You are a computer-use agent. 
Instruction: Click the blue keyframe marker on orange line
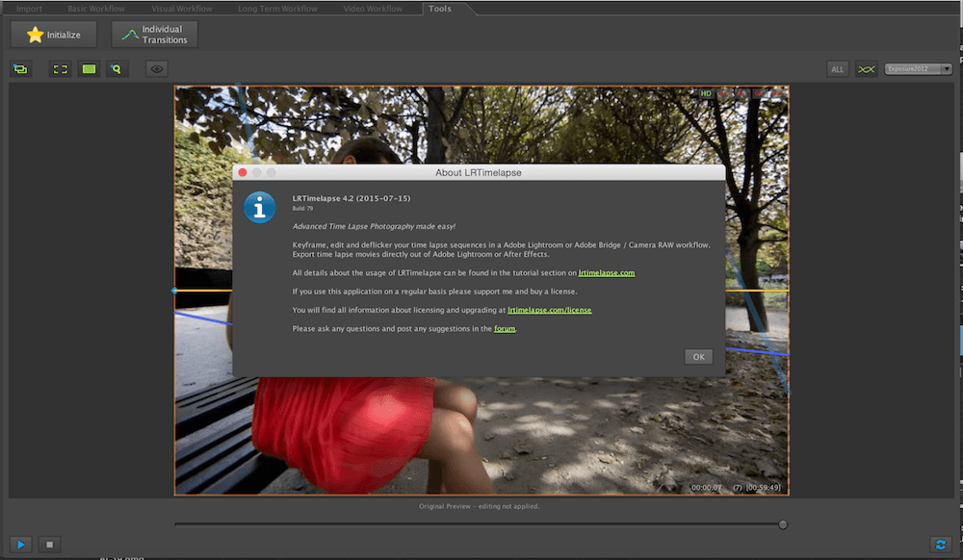174,291
